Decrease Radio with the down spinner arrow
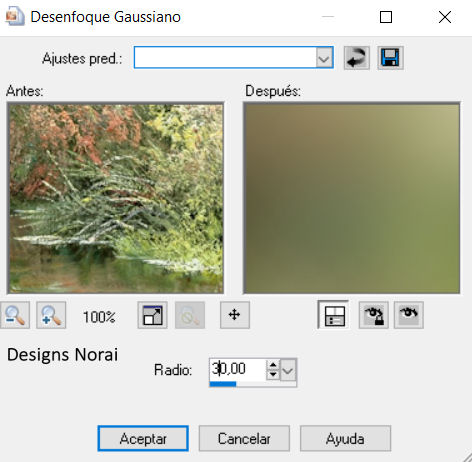 273,375
